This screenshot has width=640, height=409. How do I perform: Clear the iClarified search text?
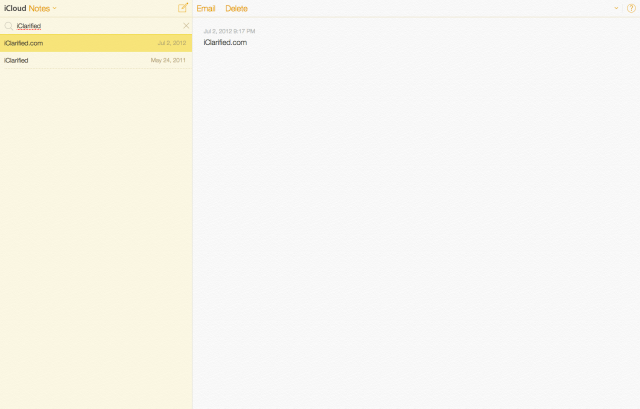coord(186,25)
